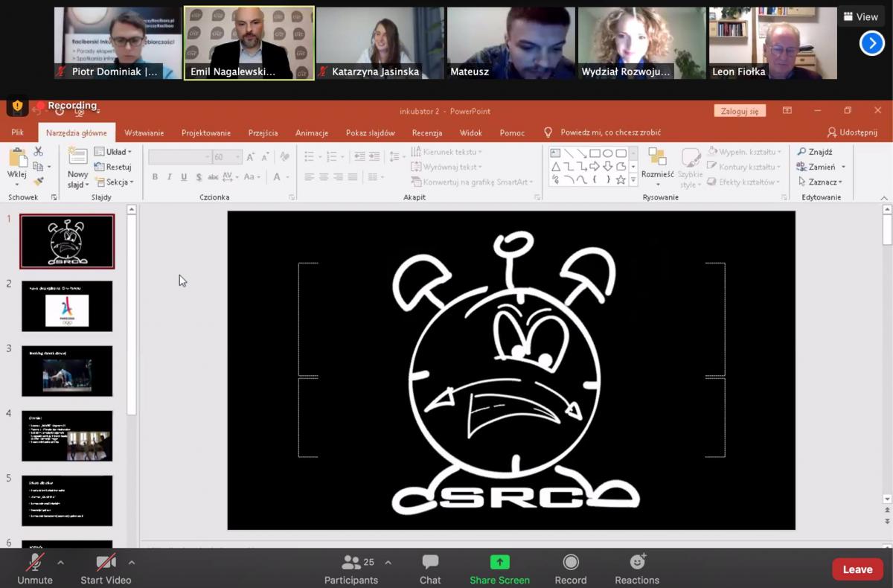Image resolution: width=893 pixels, height=588 pixels.
Task: Open the Participants panel in Zoom
Action: pos(351,569)
